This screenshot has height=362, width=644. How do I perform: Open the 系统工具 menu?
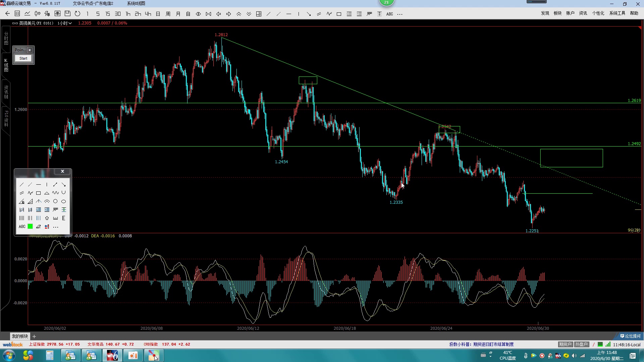(x=617, y=13)
